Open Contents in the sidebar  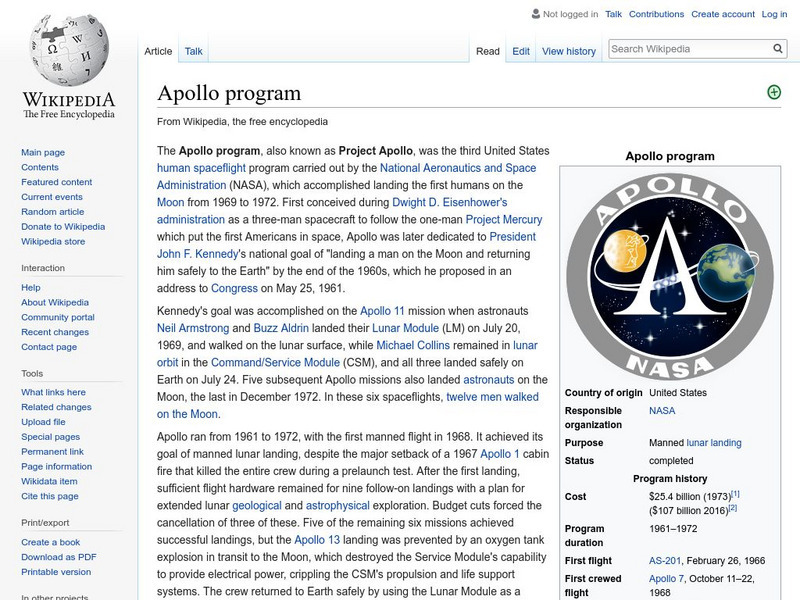point(40,167)
